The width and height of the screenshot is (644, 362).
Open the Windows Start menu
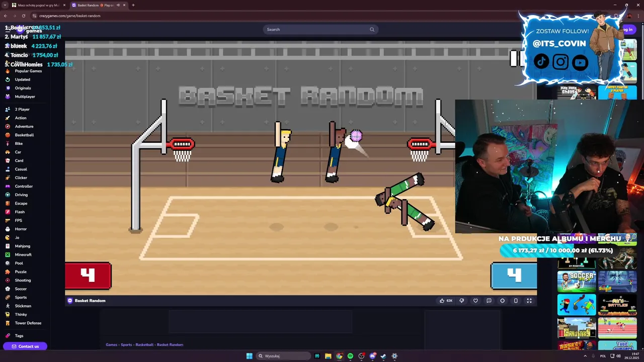pos(250,356)
